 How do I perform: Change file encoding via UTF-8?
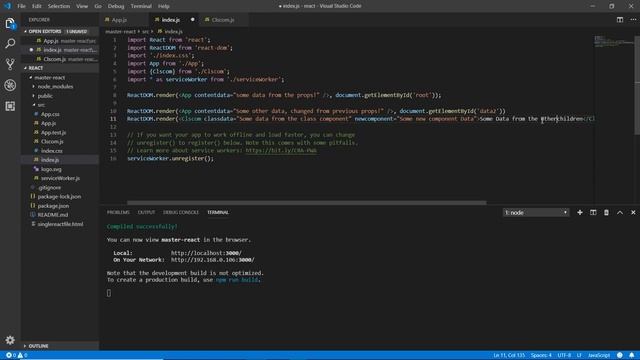pos(564,356)
